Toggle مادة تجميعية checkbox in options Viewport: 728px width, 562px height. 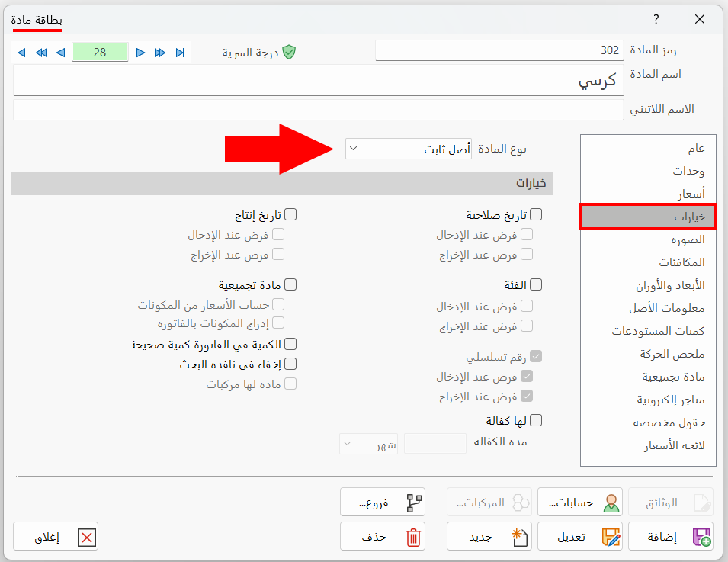(x=290, y=284)
